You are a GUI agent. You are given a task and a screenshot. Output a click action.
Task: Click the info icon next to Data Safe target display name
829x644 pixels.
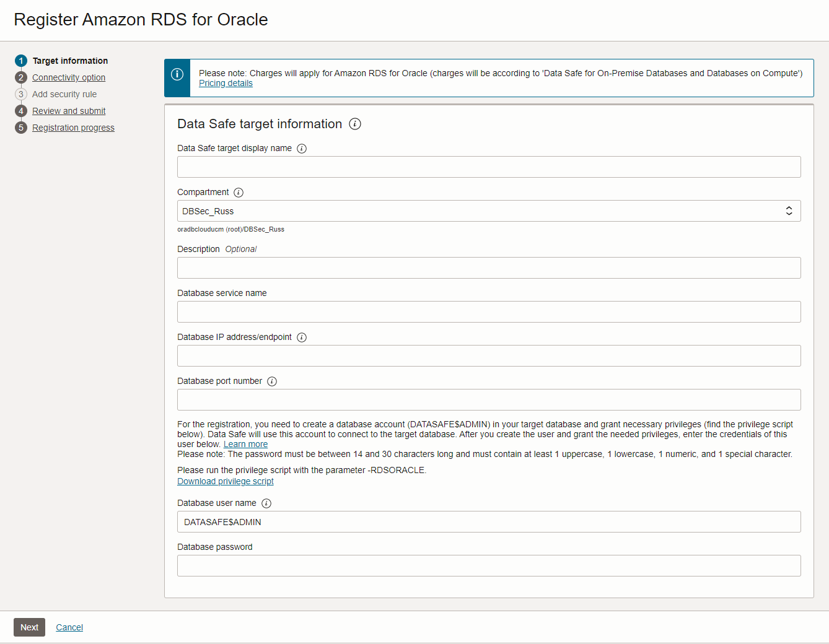(x=301, y=148)
